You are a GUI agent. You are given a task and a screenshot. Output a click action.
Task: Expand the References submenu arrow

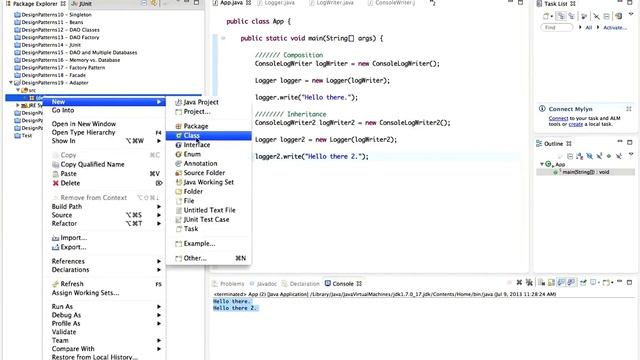pyautogui.click(x=159, y=261)
